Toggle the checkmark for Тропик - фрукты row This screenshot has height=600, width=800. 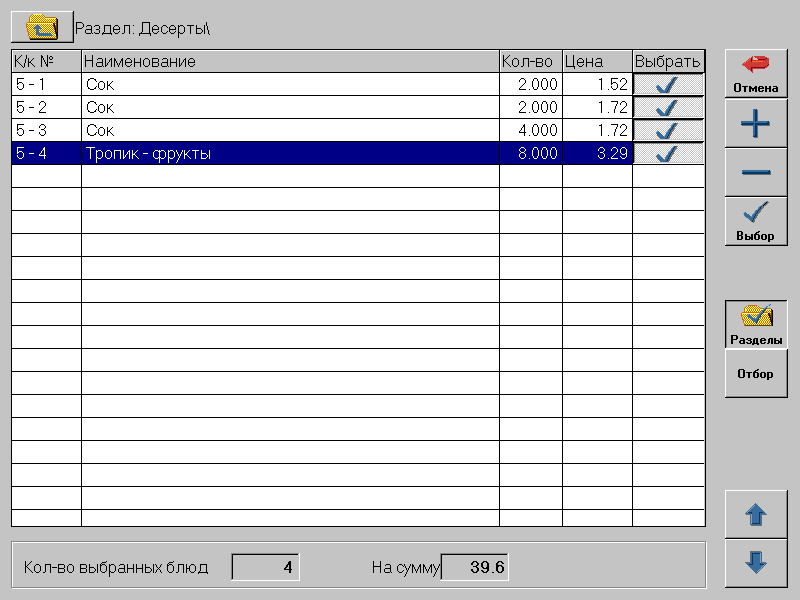pos(668,153)
